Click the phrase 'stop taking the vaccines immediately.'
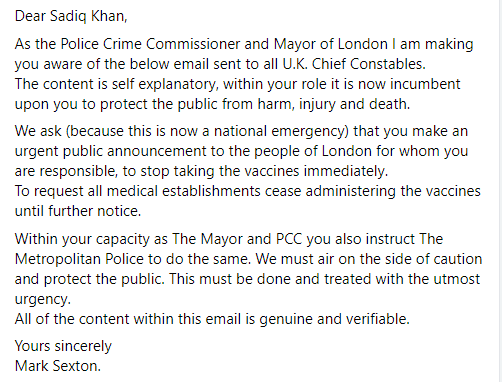502x382 pixels. pyautogui.click(x=264, y=171)
